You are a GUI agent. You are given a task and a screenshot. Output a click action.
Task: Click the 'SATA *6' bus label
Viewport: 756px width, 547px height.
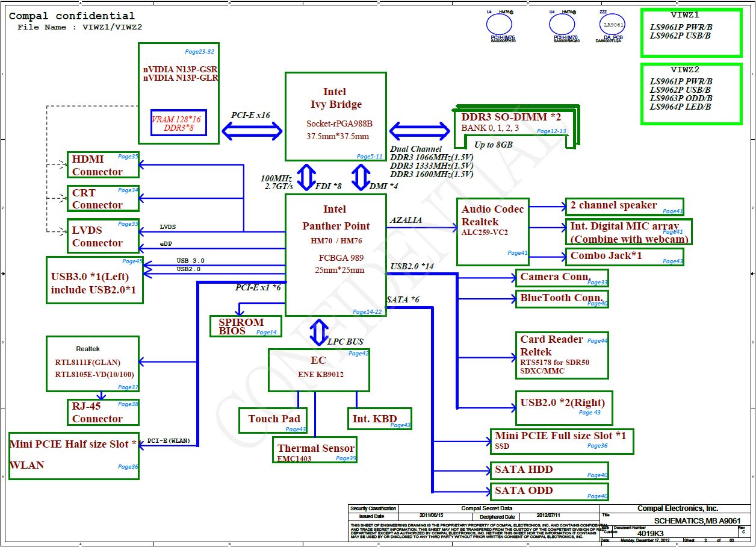403,299
